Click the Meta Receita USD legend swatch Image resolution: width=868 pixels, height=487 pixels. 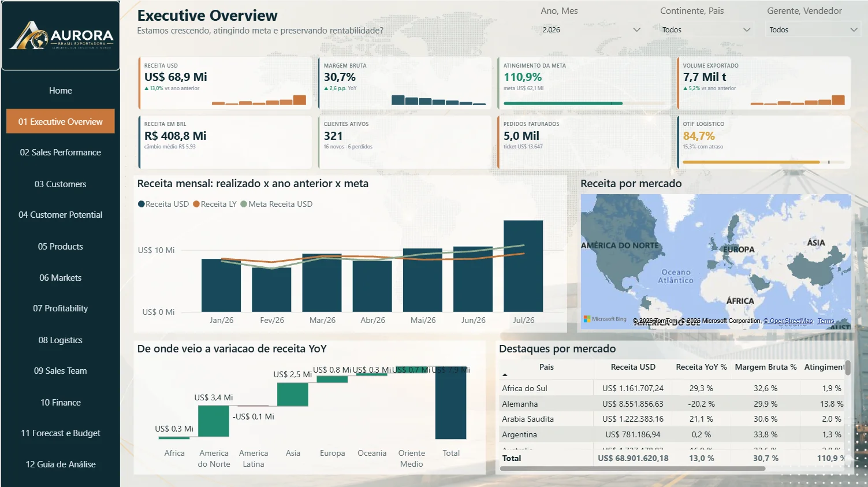pos(244,204)
